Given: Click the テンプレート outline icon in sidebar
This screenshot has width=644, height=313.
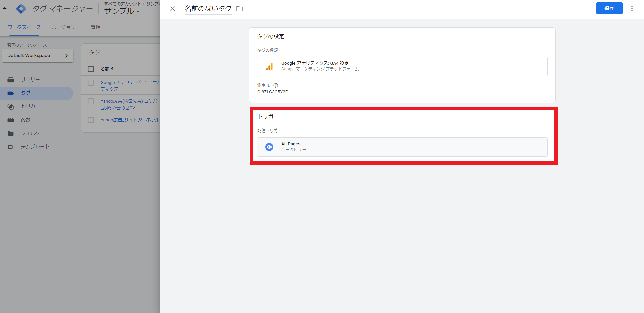Looking at the screenshot, I should pos(11,147).
